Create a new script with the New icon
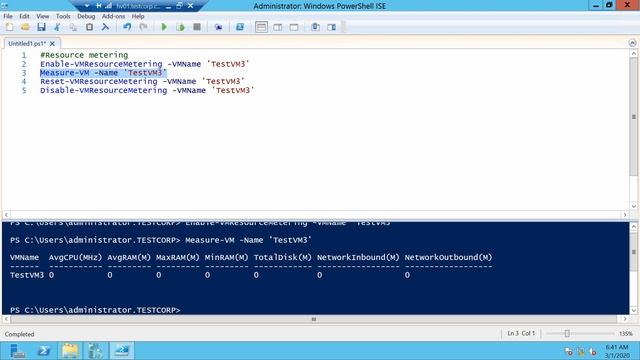Screen dimensions: 640x360 [9, 27]
